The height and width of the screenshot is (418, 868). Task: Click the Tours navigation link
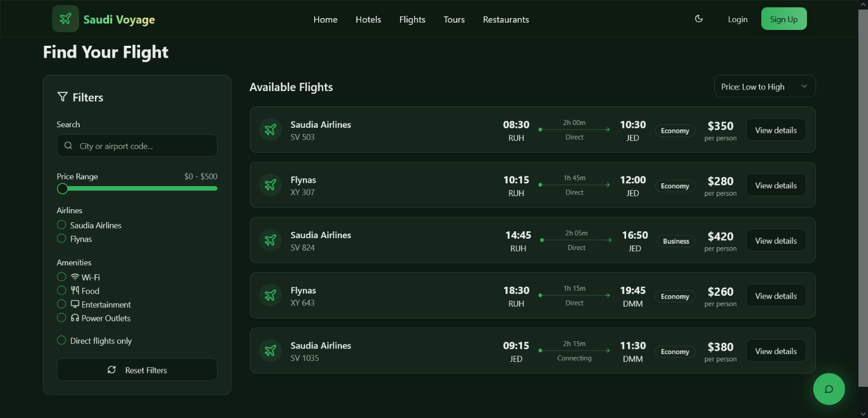pyautogui.click(x=454, y=20)
